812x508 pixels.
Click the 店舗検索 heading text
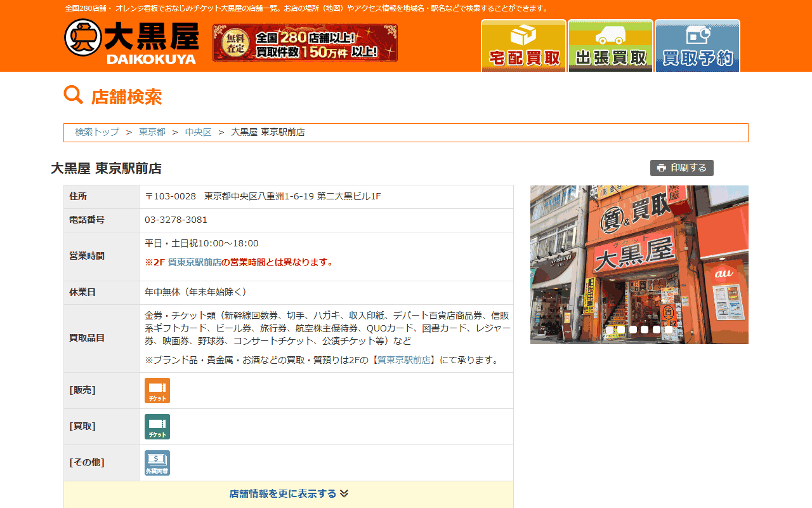tap(126, 97)
